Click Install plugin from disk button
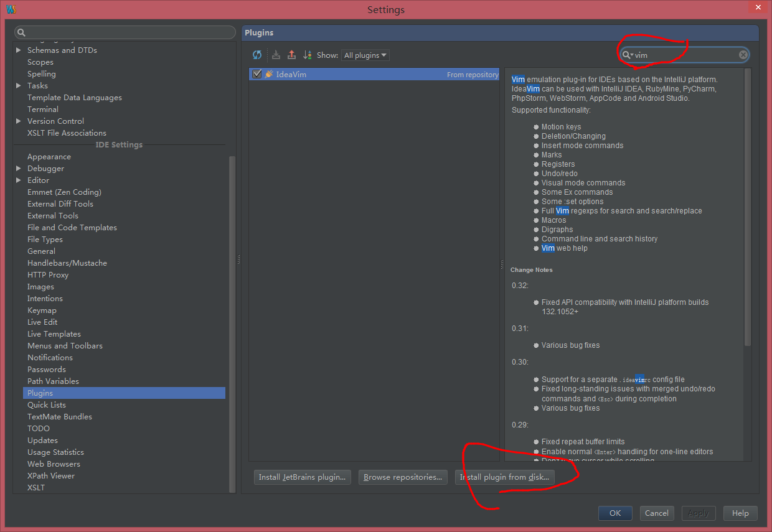Screen dimensions: 772x532 coord(505,477)
